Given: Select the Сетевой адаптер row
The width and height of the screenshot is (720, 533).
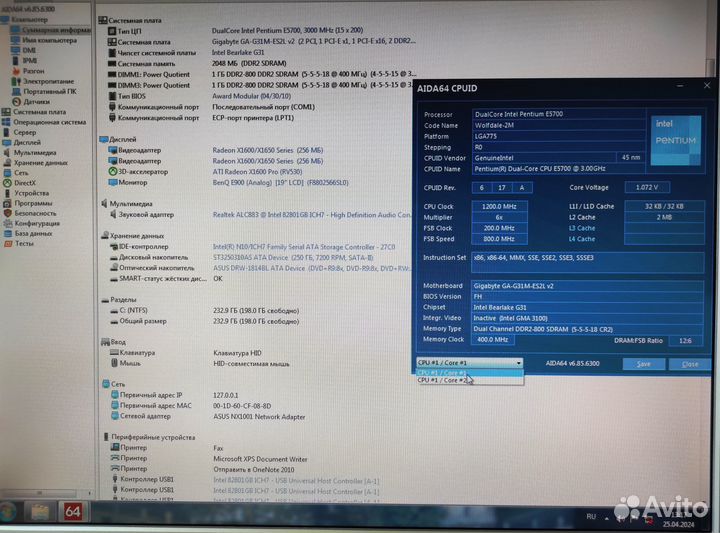Looking at the screenshot, I should [208, 416].
